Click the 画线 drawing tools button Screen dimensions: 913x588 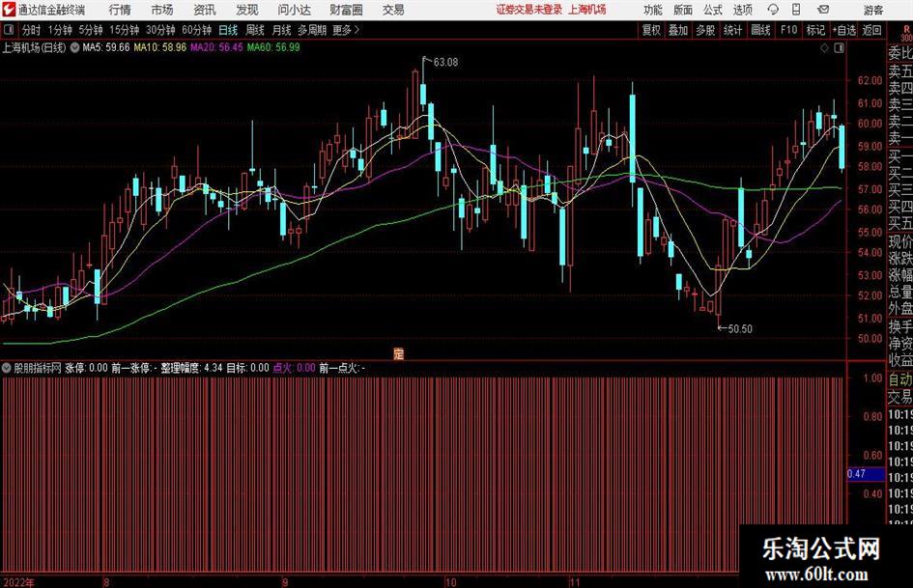point(761,30)
